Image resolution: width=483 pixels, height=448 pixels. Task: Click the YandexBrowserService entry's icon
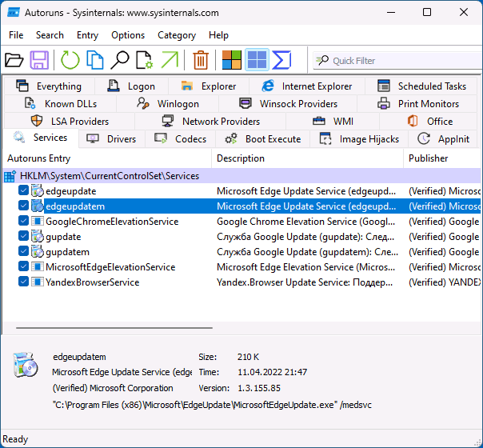[38, 282]
